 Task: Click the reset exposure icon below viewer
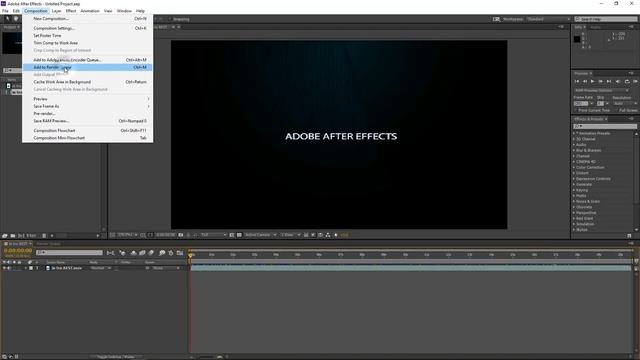coord(336,235)
